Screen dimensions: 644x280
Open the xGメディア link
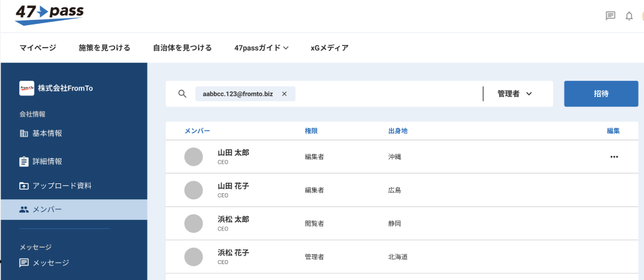(330, 48)
